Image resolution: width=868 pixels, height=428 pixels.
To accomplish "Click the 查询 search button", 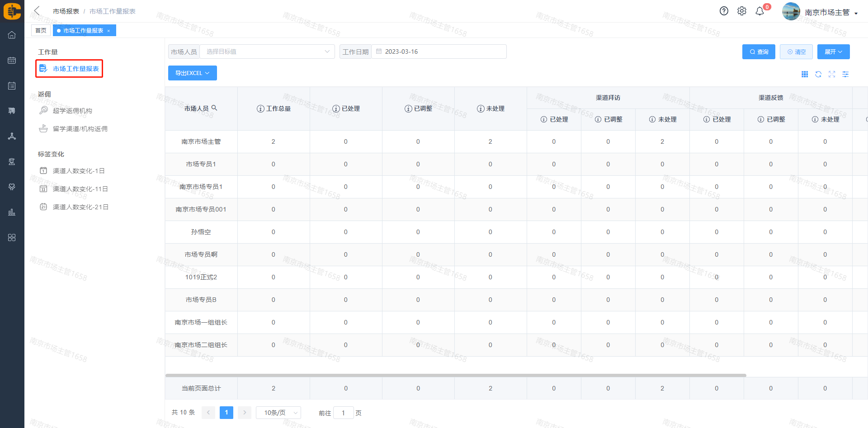I will 759,52.
